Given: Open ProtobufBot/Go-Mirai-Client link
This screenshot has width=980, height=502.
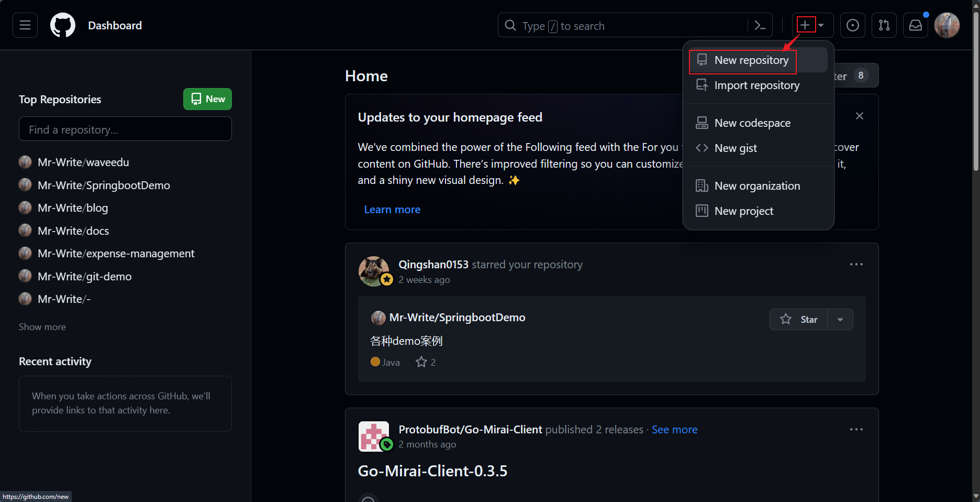Looking at the screenshot, I should [x=470, y=430].
